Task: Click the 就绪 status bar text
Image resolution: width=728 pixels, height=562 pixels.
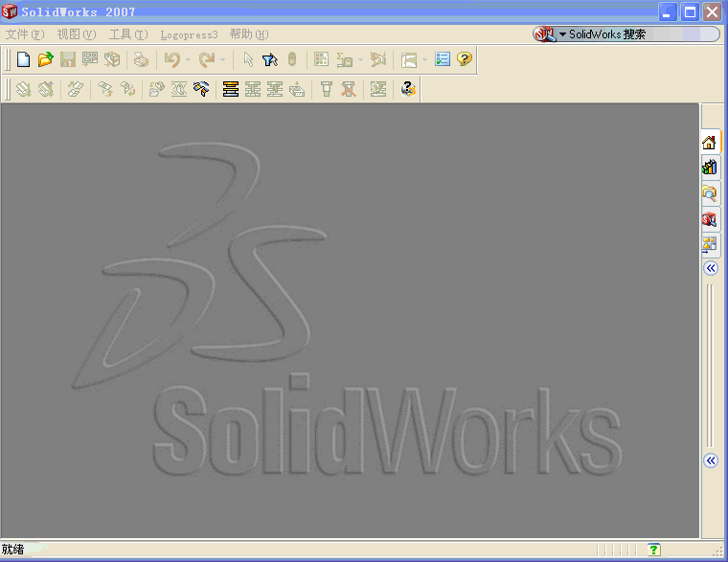Action: coord(12,550)
